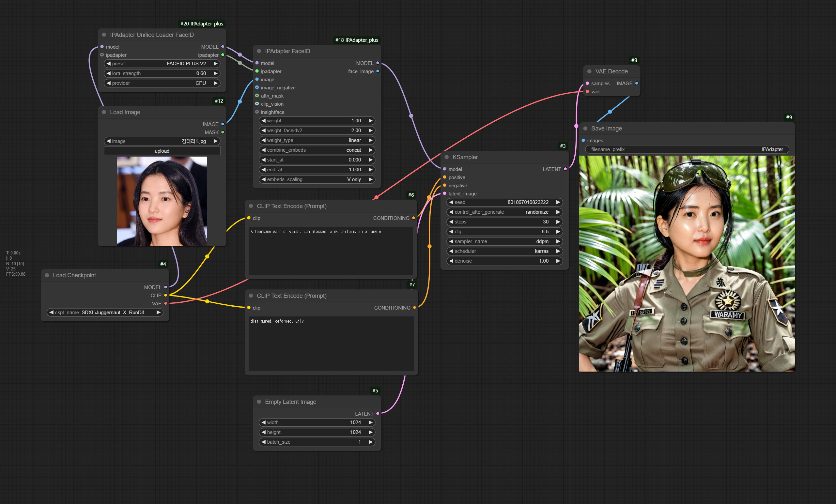Click the VAE output socket on Load Checkpoint
This screenshot has width=836, height=504.
[x=165, y=304]
